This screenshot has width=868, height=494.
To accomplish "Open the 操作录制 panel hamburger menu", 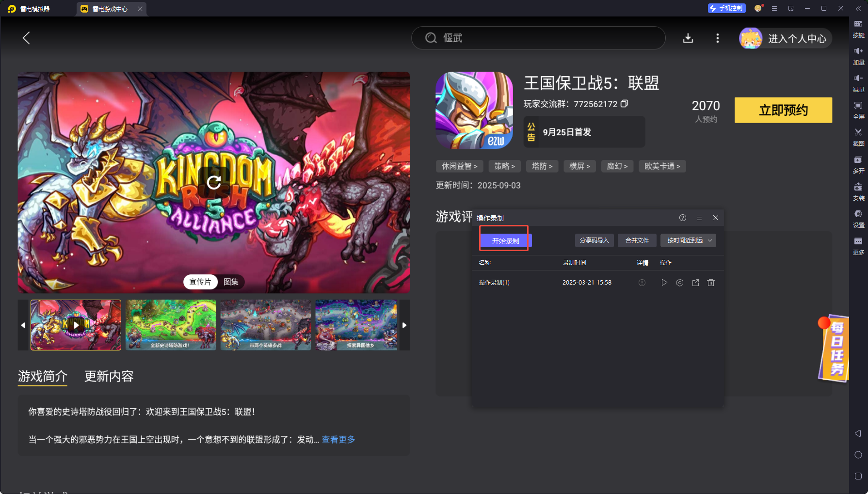I will [x=699, y=218].
